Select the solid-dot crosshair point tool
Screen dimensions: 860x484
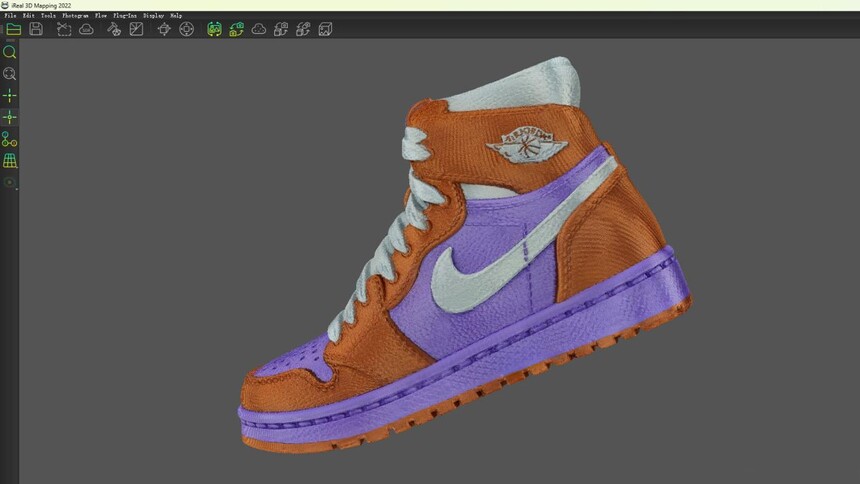click(9, 95)
